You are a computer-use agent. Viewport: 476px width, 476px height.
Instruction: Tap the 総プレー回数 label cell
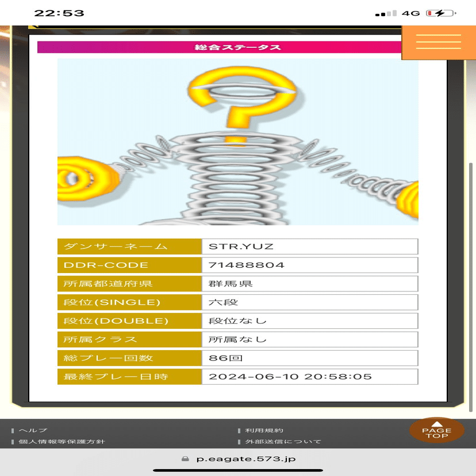click(129, 358)
